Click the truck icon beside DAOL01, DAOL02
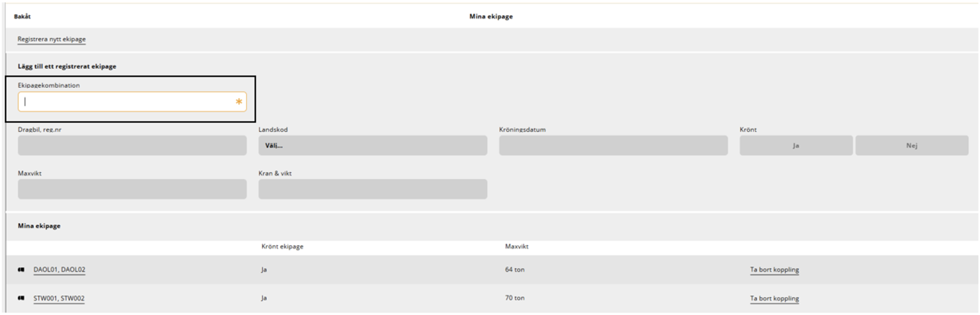This screenshot has height=315, width=980. [x=21, y=270]
